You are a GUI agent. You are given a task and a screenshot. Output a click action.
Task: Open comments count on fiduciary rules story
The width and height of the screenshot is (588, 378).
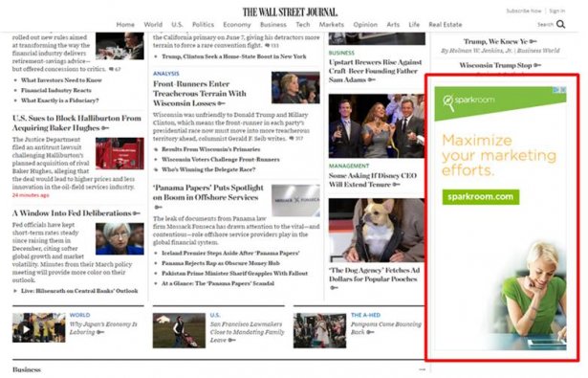(115, 69)
